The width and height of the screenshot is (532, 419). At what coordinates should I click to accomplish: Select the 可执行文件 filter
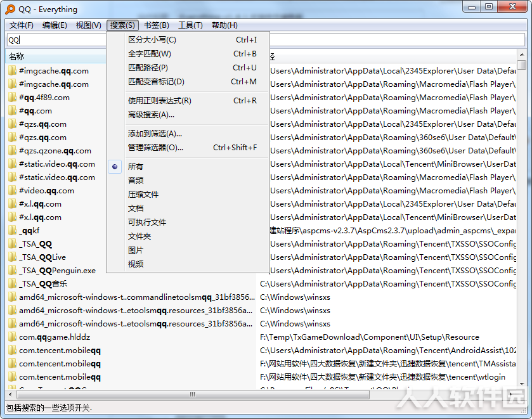pyautogui.click(x=188, y=222)
